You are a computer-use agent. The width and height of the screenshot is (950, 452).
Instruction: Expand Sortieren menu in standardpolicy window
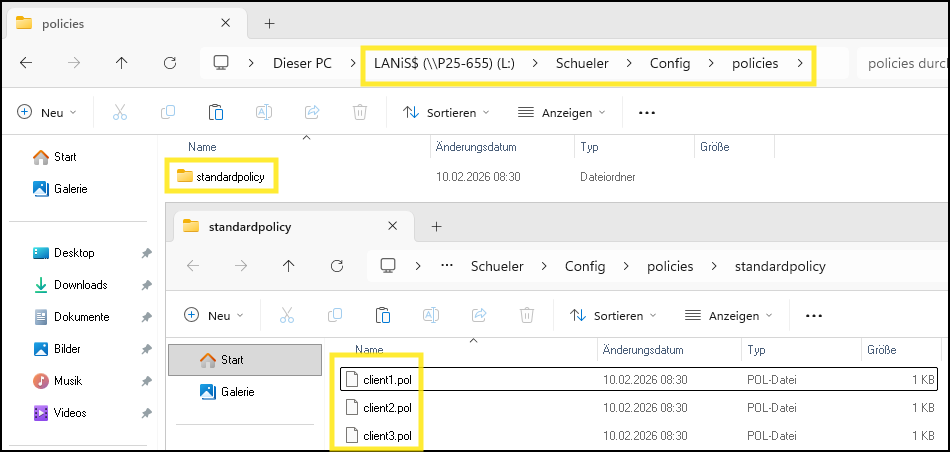click(613, 316)
